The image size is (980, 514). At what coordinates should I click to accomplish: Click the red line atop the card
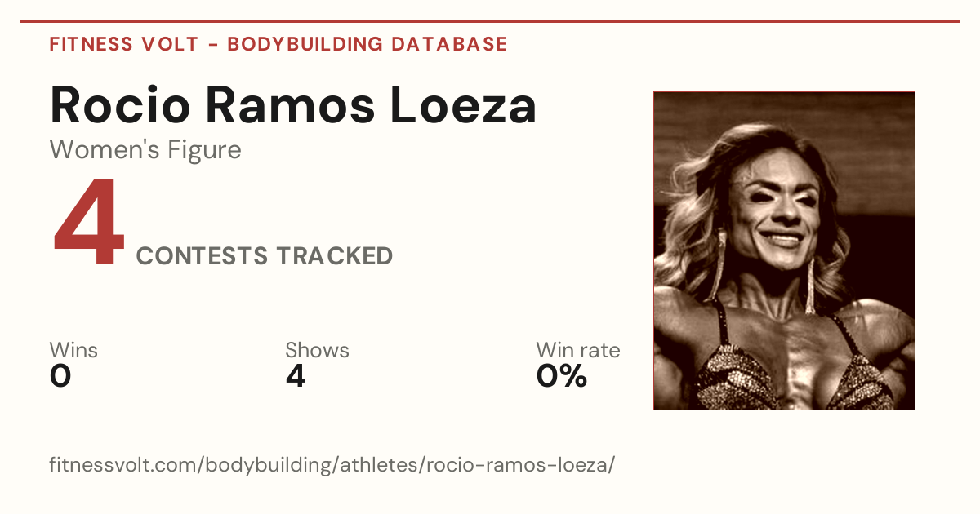pyautogui.click(x=490, y=21)
